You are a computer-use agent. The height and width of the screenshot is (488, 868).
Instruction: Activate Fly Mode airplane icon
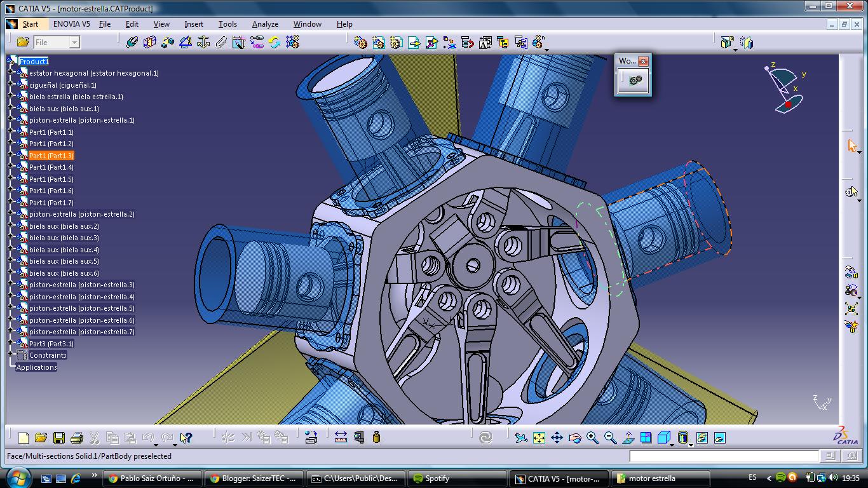tap(521, 437)
